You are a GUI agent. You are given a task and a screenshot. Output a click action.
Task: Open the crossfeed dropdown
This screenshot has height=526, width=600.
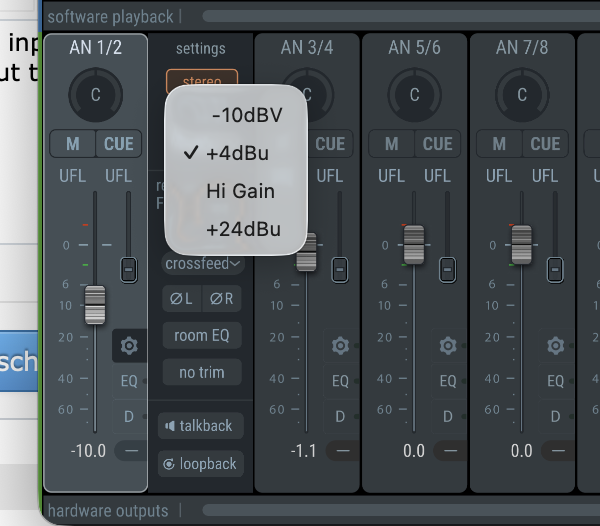coord(202,263)
